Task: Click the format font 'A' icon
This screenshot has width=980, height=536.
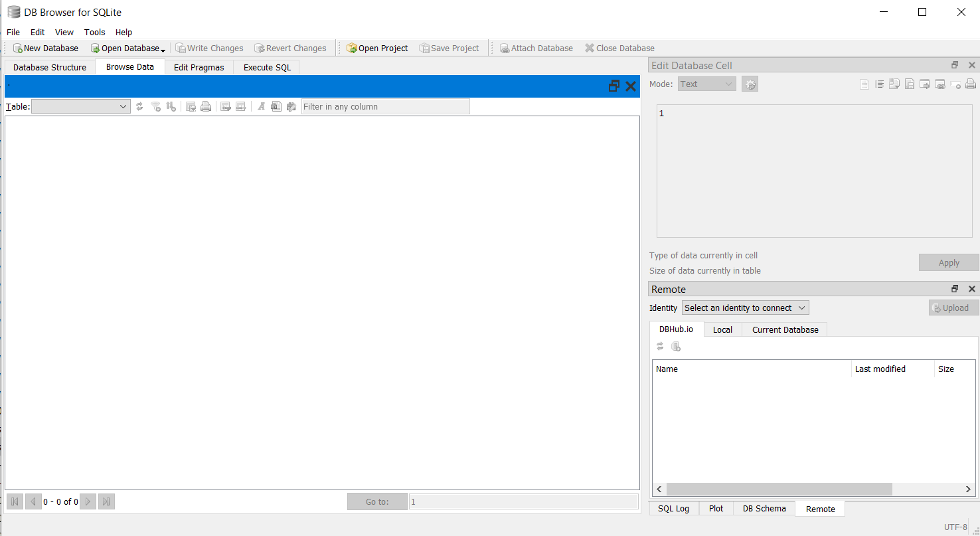Action: 262,106
